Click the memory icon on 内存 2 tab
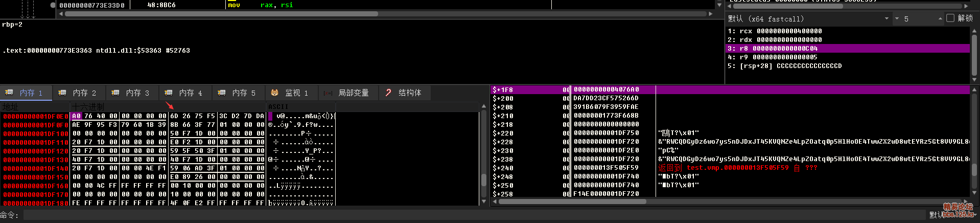Viewport: 980px width, 223px height. [62, 93]
